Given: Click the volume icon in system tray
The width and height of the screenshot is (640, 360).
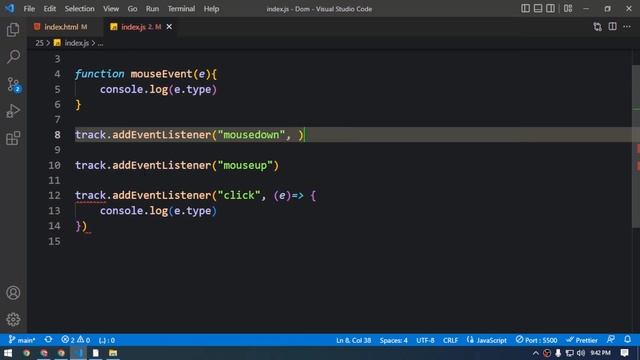Looking at the screenshot, I should click(581, 353).
